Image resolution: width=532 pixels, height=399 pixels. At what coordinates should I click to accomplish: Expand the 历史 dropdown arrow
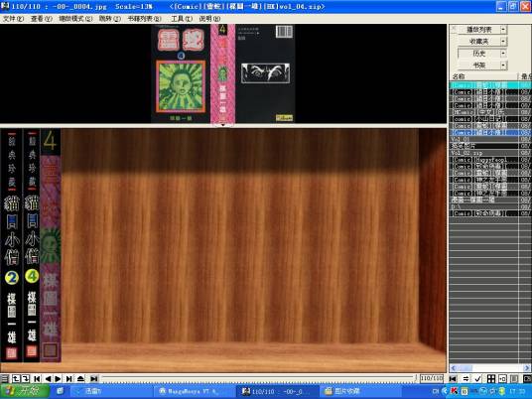pos(503,54)
